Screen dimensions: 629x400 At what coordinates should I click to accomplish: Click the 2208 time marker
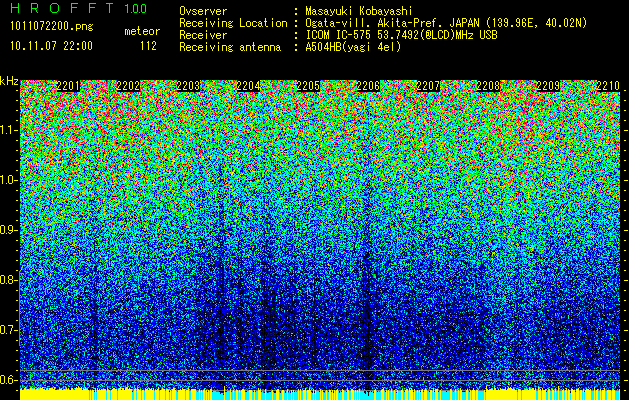(x=488, y=86)
